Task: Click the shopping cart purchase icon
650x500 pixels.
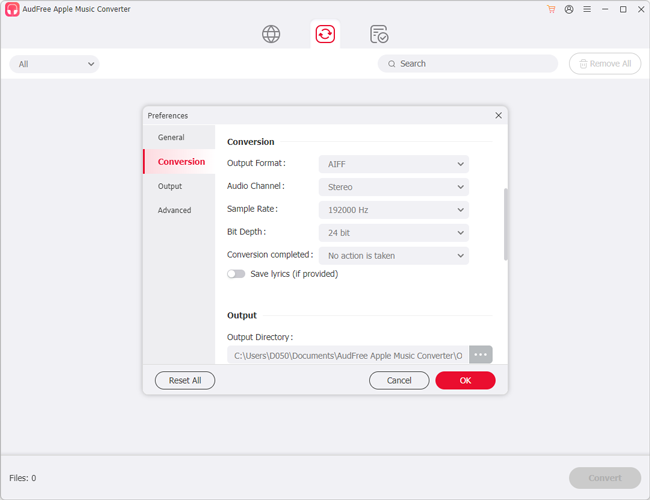Action: [551, 9]
